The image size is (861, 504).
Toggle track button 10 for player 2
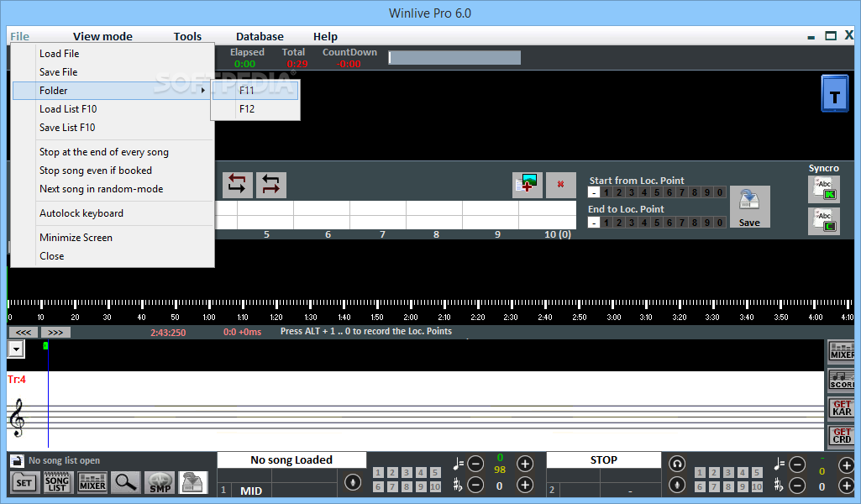pyautogui.click(x=757, y=486)
